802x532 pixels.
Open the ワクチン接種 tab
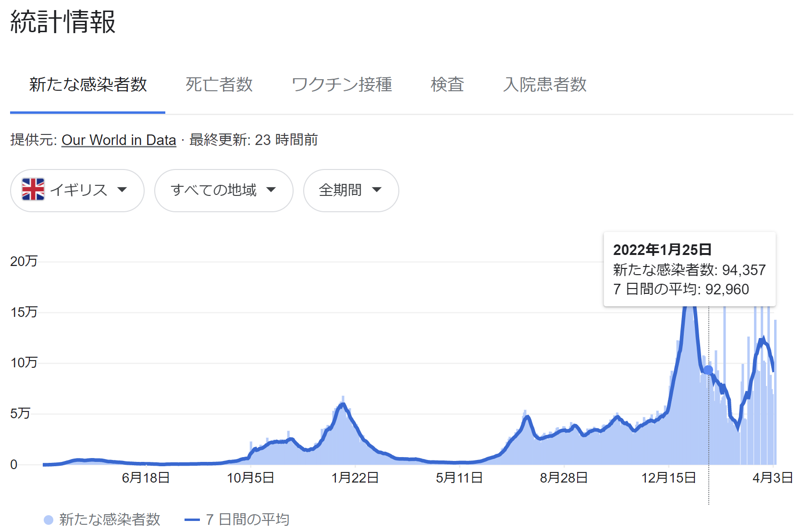tap(342, 85)
